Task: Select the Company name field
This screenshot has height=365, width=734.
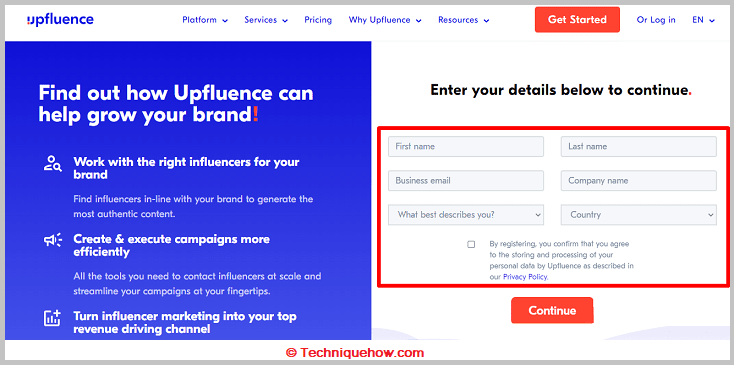Action: pyautogui.click(x=639, y=181)
